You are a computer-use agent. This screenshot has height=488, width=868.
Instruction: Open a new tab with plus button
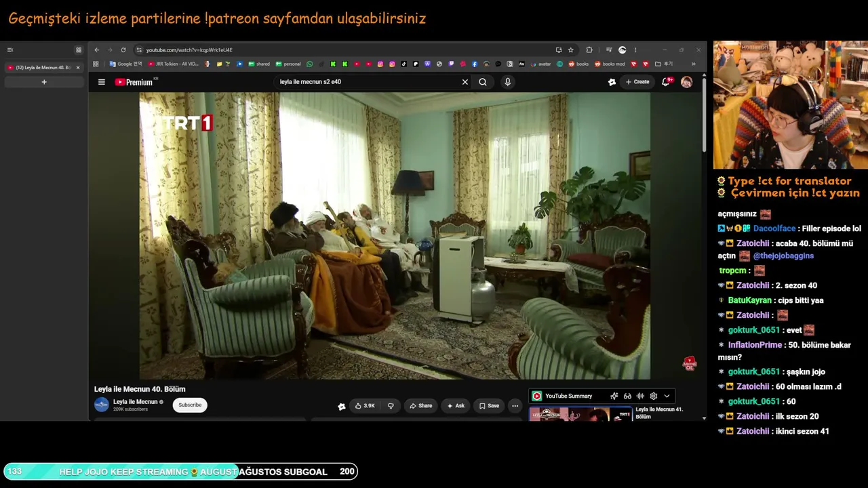(44, 82)
